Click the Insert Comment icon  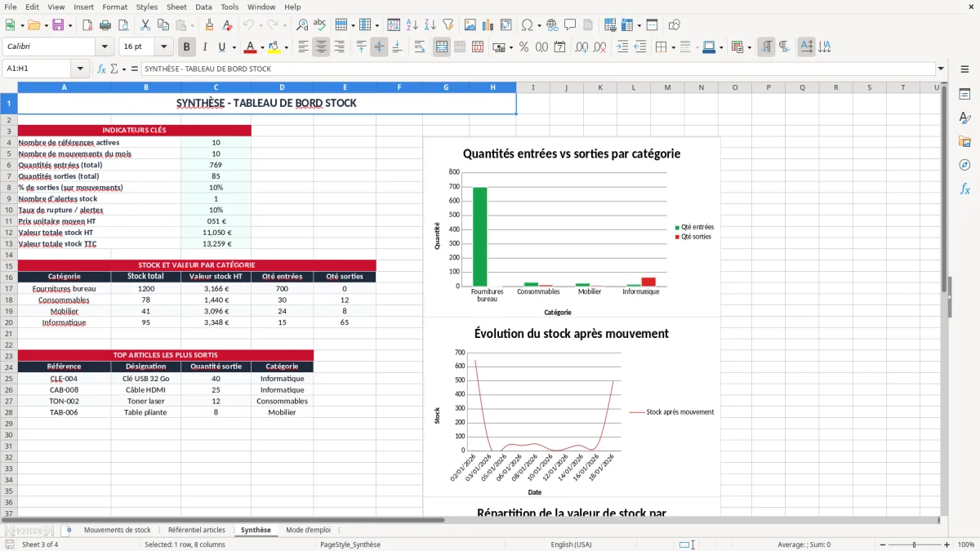[x=569, y=25]
